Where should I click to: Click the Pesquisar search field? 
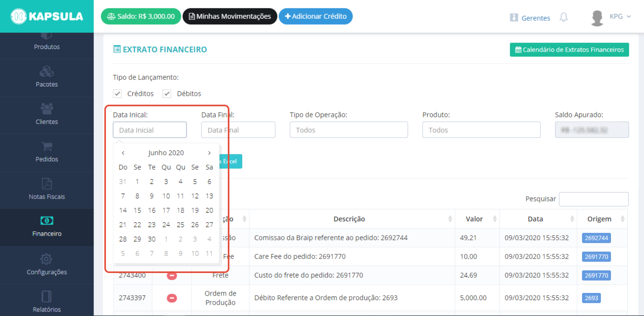594,199
